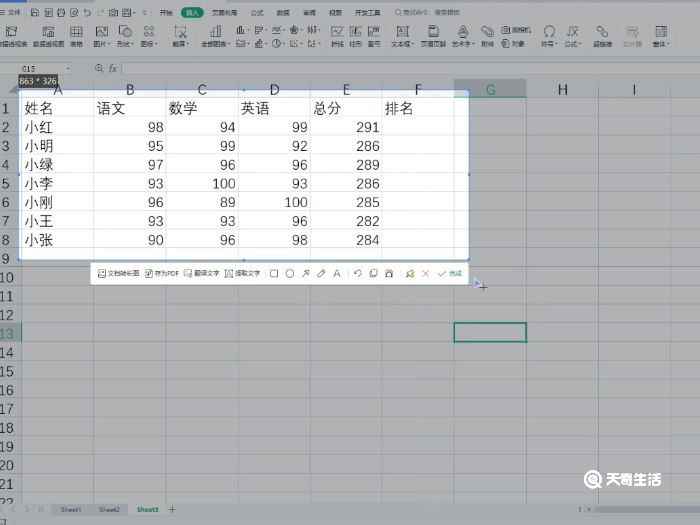
Task: Click the 表格 table icon
Action: [76, 36]
